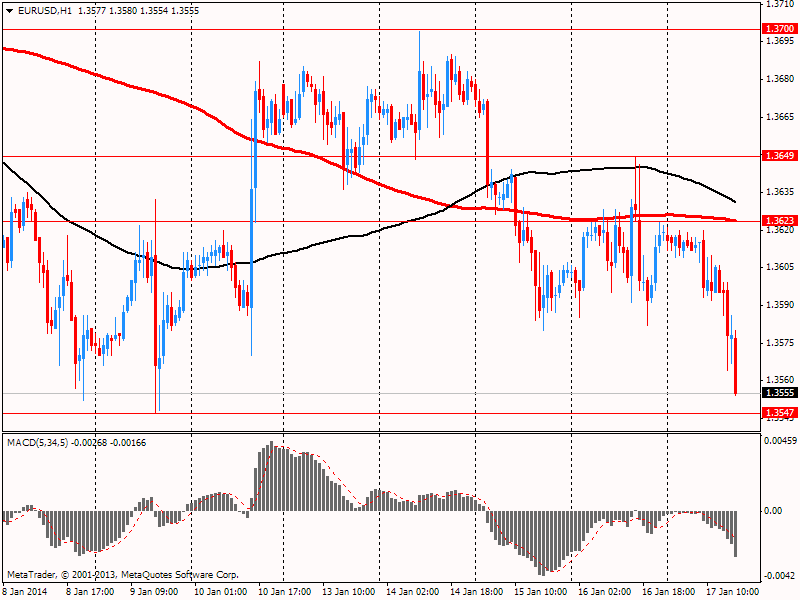This screenshot has width=800, height=600.
Task: Click the 0.00 MACD zero level label
Action: click(775, 511)
